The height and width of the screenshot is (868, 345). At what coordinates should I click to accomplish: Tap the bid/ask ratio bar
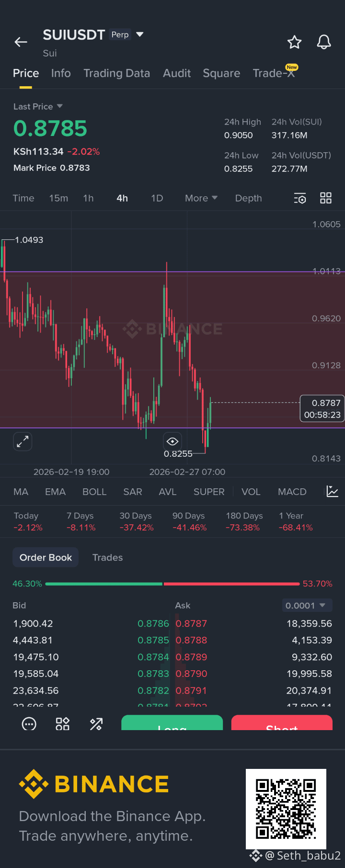172,584
